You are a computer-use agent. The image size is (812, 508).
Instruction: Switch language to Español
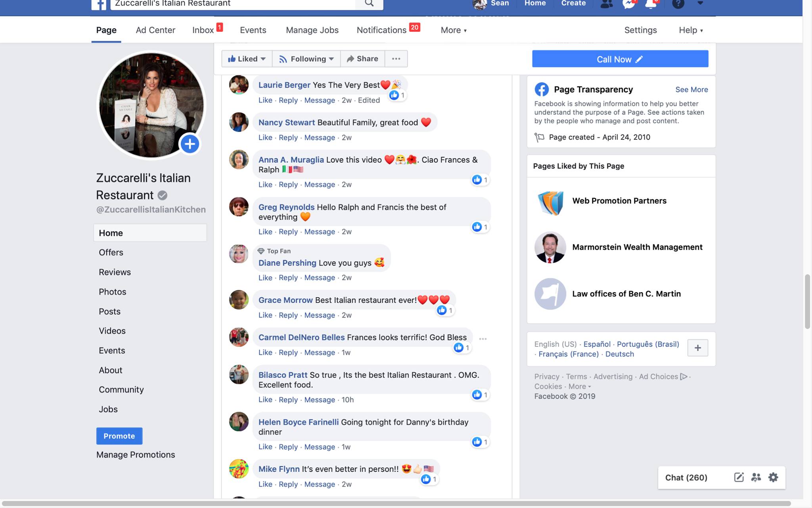[597, 344]
